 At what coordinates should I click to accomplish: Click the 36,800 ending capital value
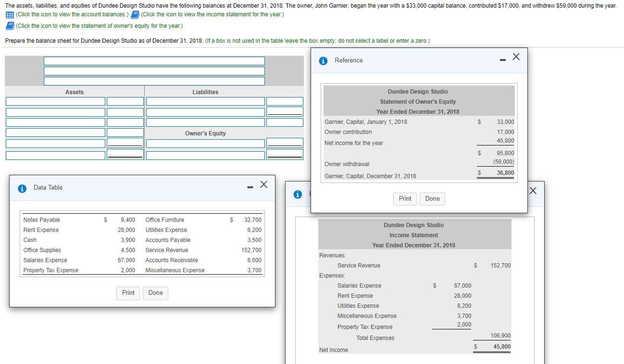coord(505,173)
